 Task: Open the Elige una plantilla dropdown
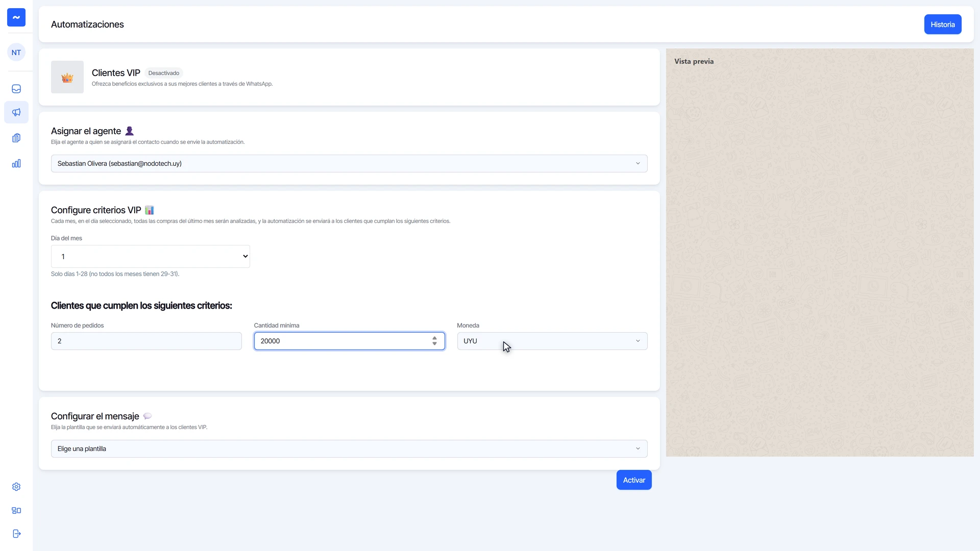click(x=349, y=449)
